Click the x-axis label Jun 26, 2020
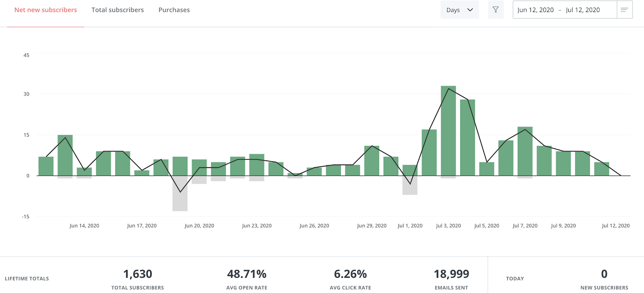This screenshot has width=644, height=293. (x=314, y=226)
